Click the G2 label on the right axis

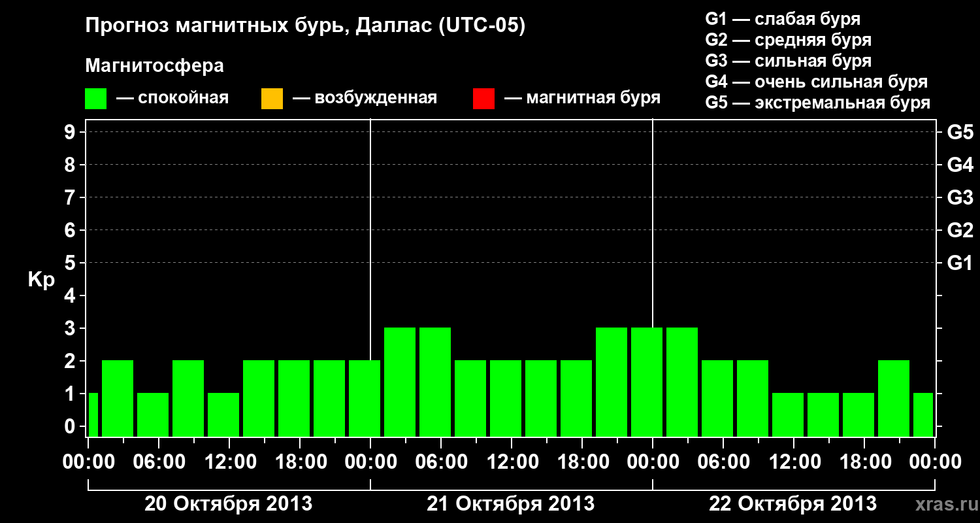click(960, 231)
